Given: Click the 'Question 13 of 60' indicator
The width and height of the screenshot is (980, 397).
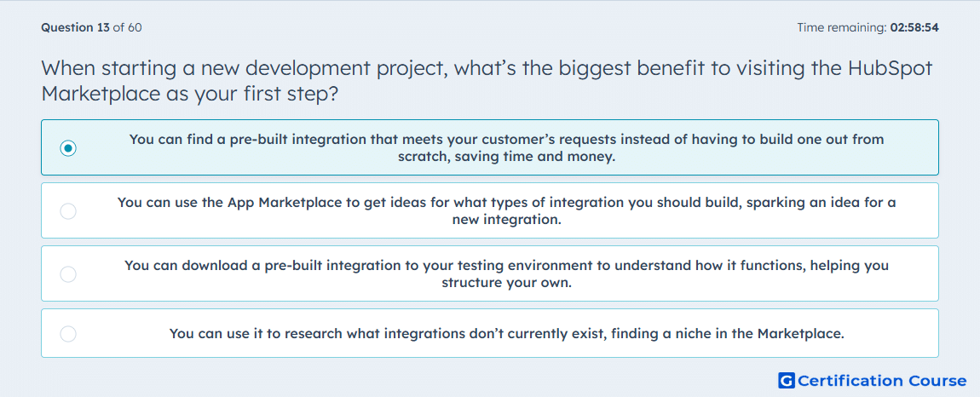Looking at the screenshot, I should point(91,27).
